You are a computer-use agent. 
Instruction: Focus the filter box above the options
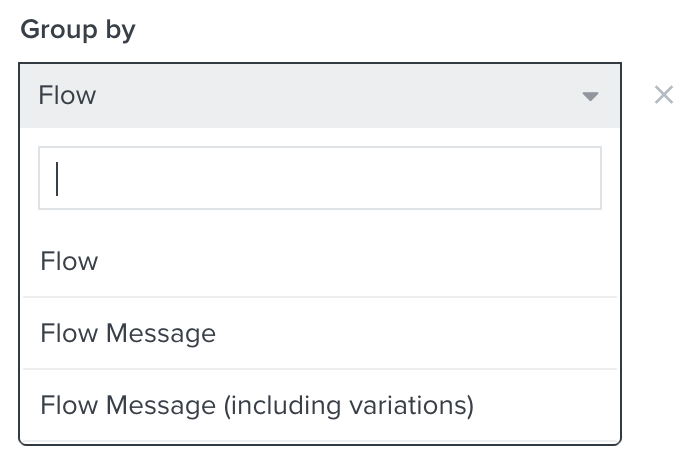point(320,178)
